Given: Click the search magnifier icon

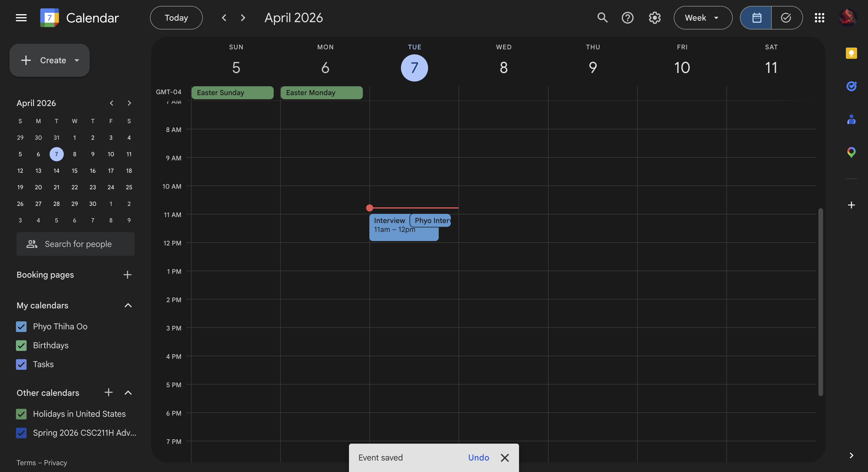Looking at the screenshot, I should click(602, 17).
